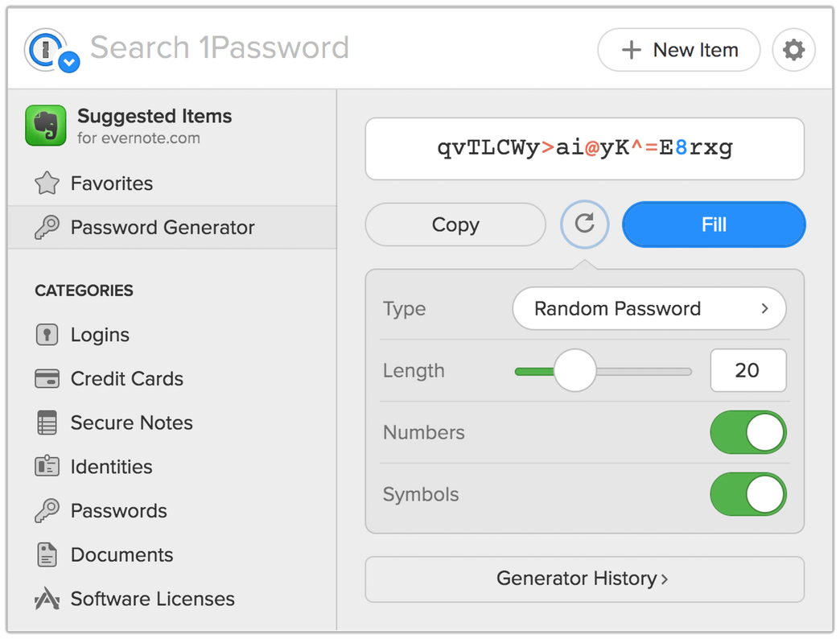Click the Copy button

point(455,225)
